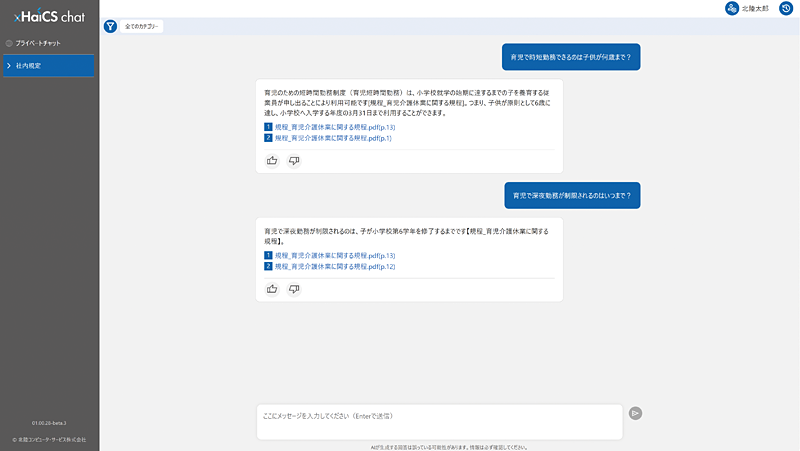Open the 社内規定 sidebar item
This screenshot has height=451, width=800.
[48, 66]
